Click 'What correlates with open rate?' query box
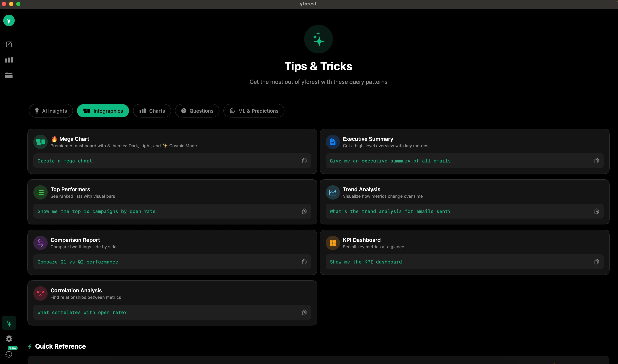 (x=172, y=312)
